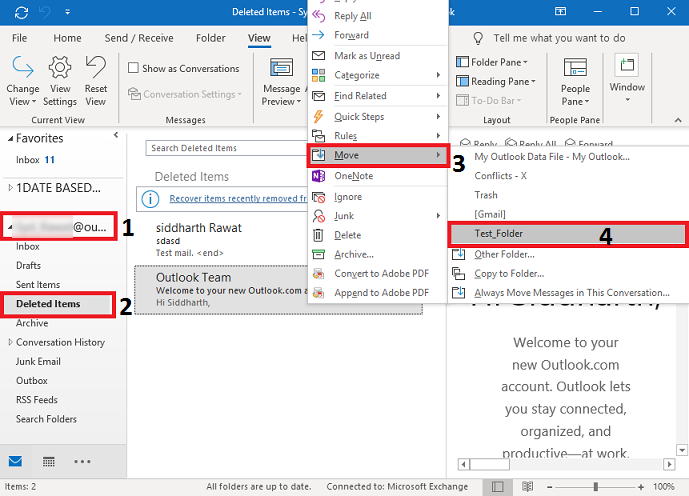Open the Folder Pane dropdown
This screenshot has height=496, width=689.
click(492, 62)
